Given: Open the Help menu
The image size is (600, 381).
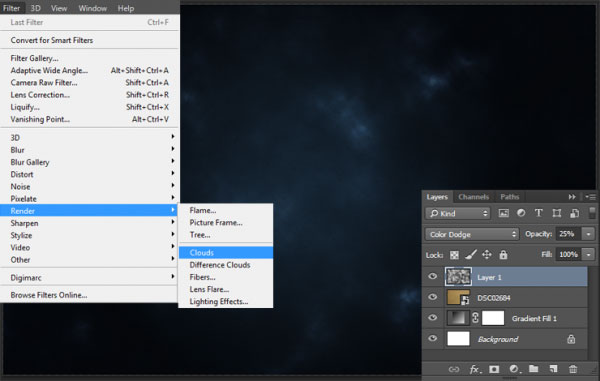Looking at the screenshot, I should coord(126,8).
